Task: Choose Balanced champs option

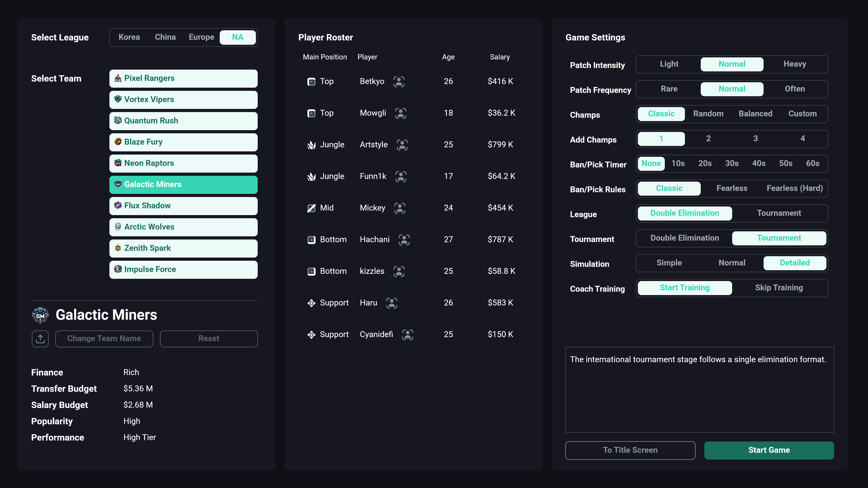Action: click(755, 114)
